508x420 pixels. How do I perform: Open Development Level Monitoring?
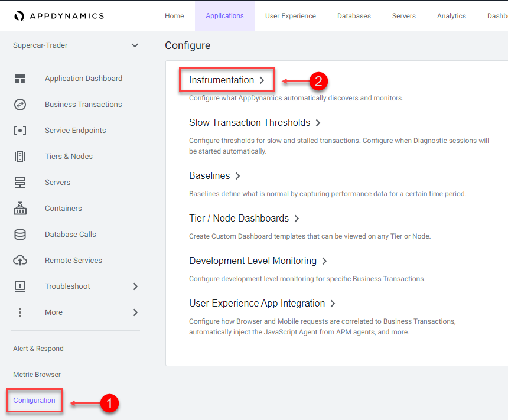253,261
